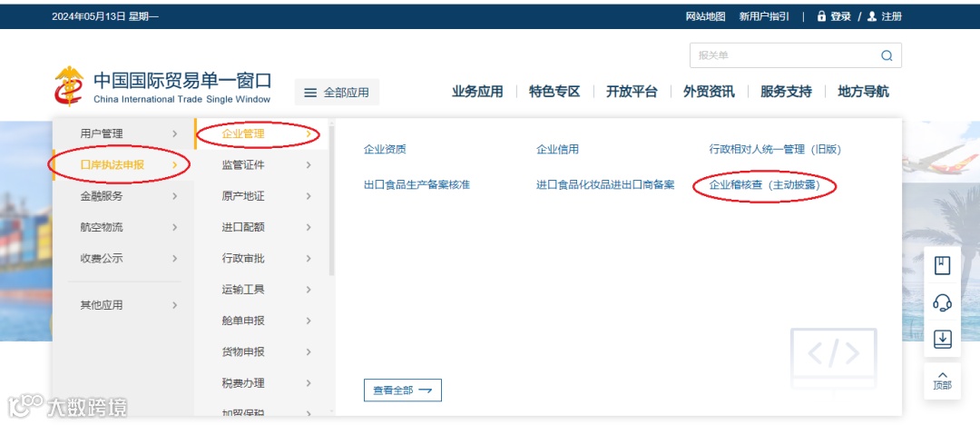
Task: Click the search magnifier icon
Action: tap(887, 55)
